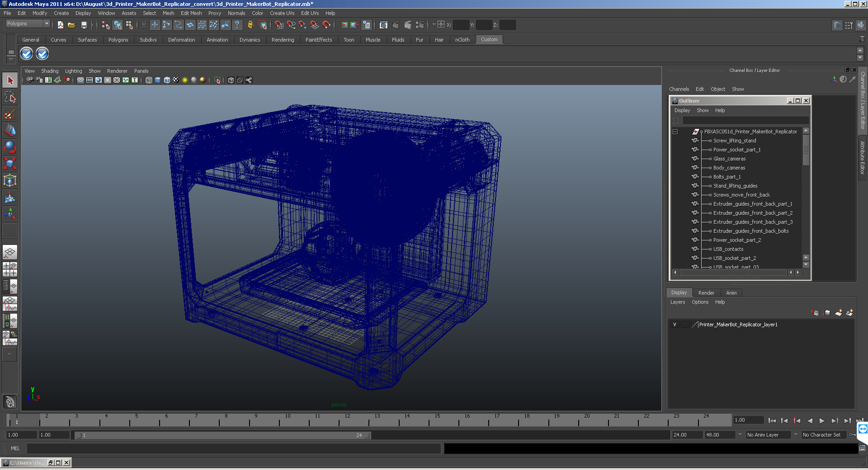Toggle select by component type mode
Screen dimensions: 868x470
[129, 25]
